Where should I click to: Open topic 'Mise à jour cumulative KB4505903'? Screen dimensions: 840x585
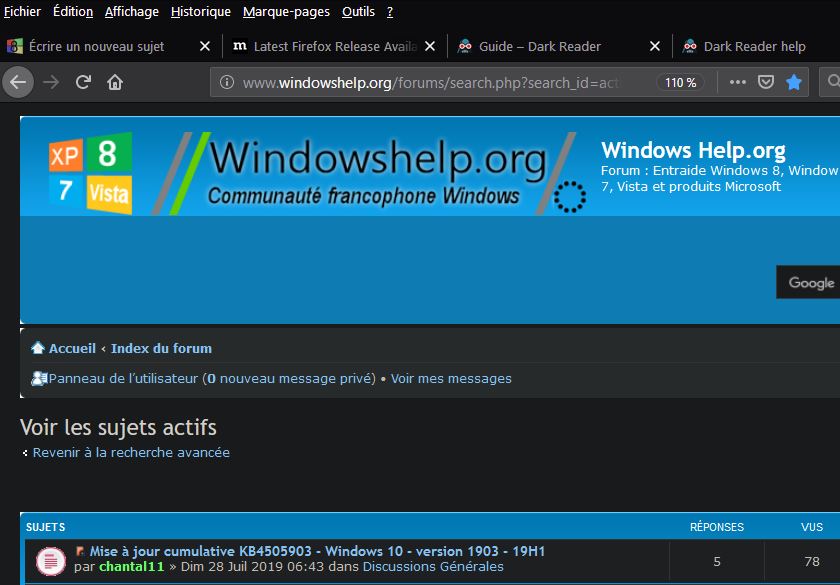click(x=317, y=551)
